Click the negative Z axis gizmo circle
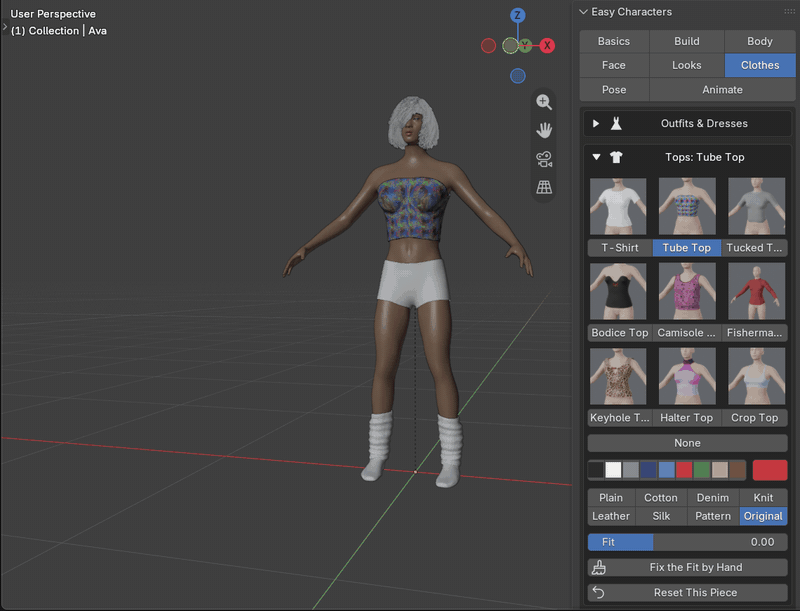The width and height of the screenshot is (800, 611). [x=517, y=76]
